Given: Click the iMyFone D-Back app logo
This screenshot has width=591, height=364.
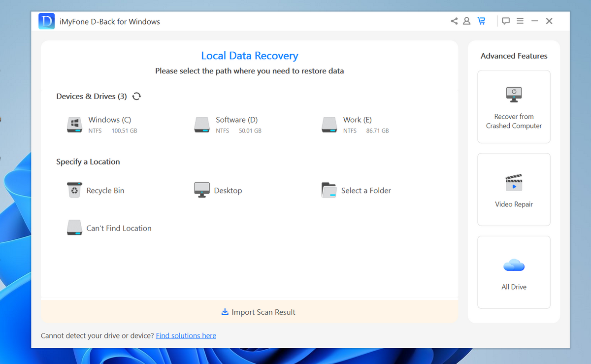Looking at the screenshot, I should click(46, 21).
